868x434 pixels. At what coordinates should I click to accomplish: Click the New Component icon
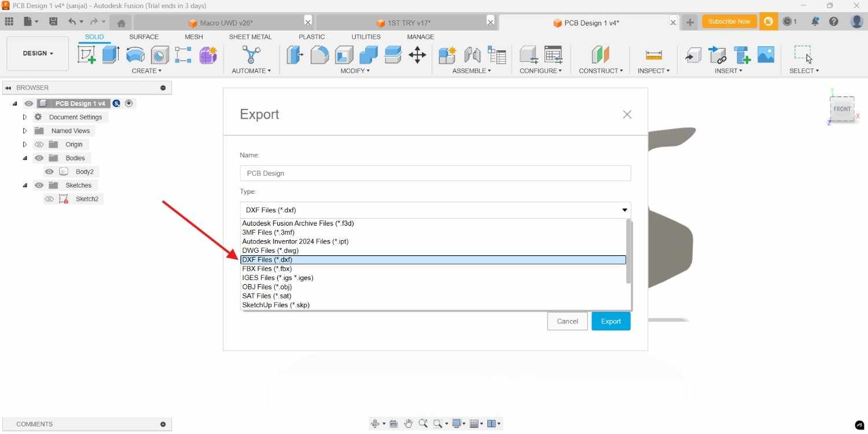[x=448, y=55]
